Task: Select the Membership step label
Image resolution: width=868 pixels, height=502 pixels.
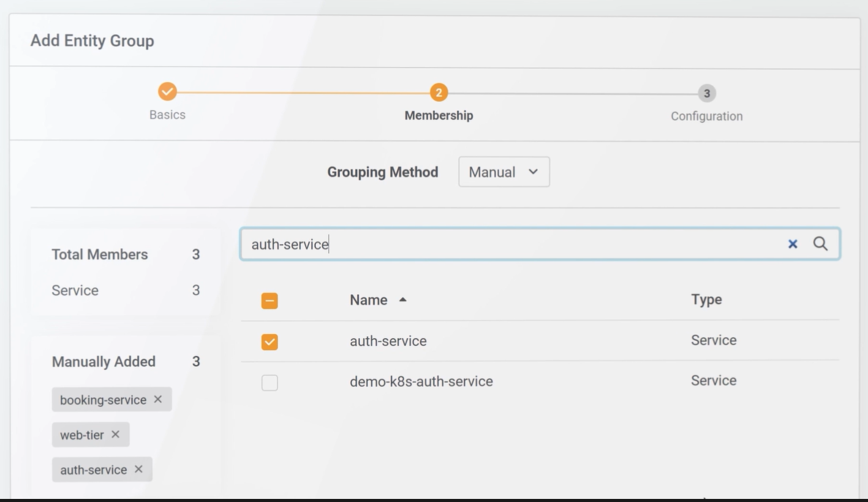Action: (x=439, y=116)
